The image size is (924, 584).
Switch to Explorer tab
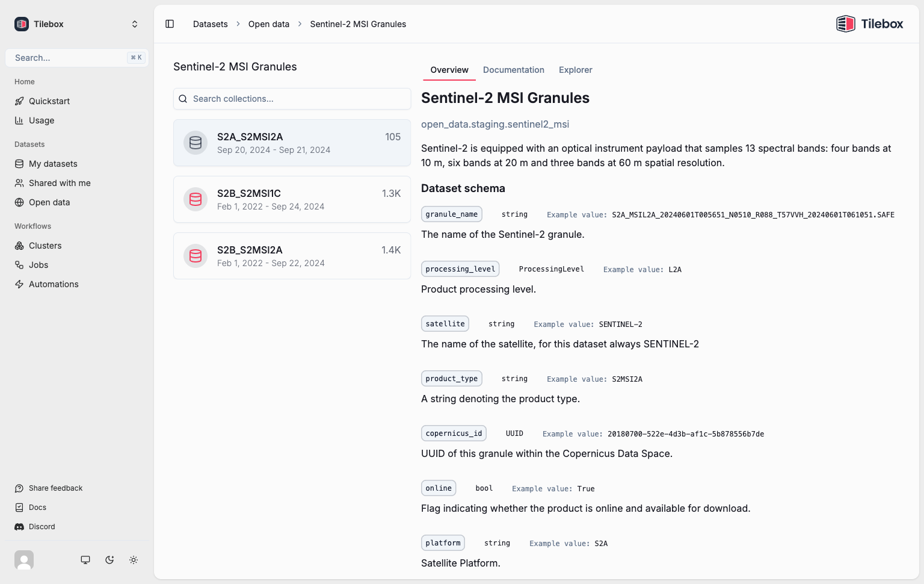coord(576,70)
